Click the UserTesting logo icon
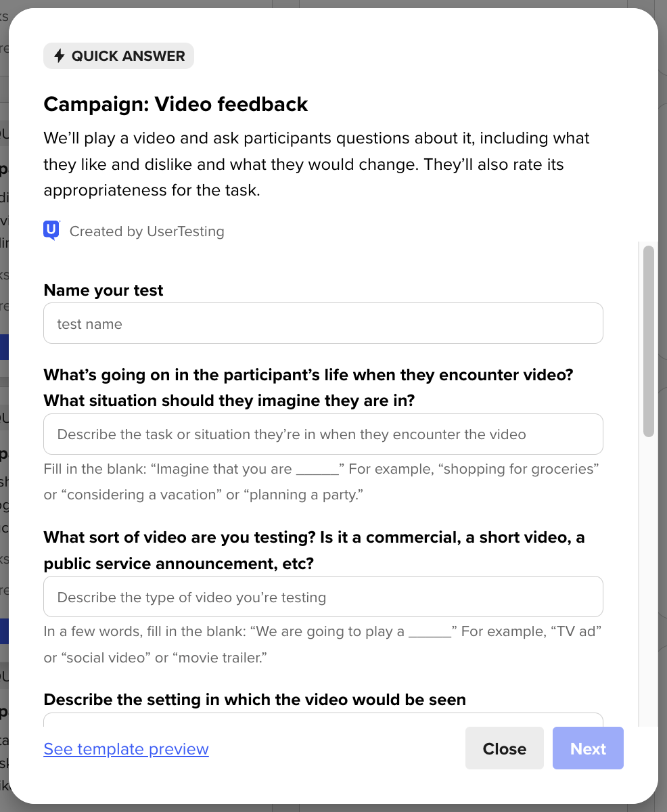The image size is (667, 812). [x=51, y=231]
